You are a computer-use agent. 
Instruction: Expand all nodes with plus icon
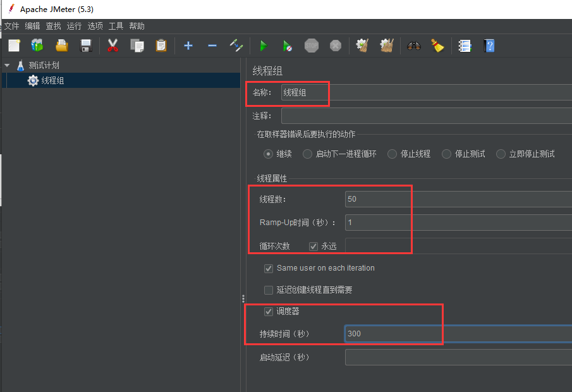click(x=188, y=46)
